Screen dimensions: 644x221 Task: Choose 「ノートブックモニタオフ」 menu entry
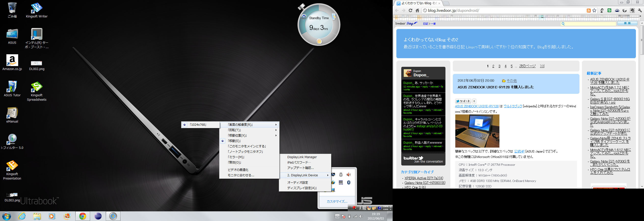[249, 152]
